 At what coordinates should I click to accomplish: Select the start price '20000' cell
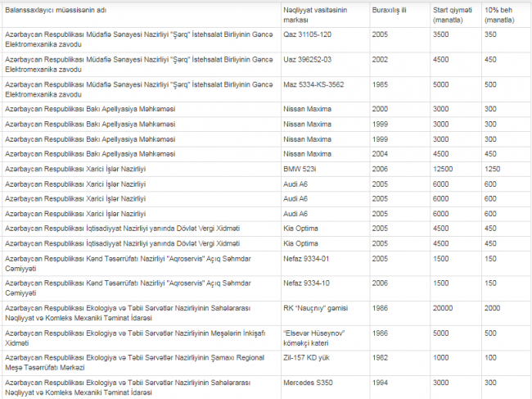(x=456, y=313)
